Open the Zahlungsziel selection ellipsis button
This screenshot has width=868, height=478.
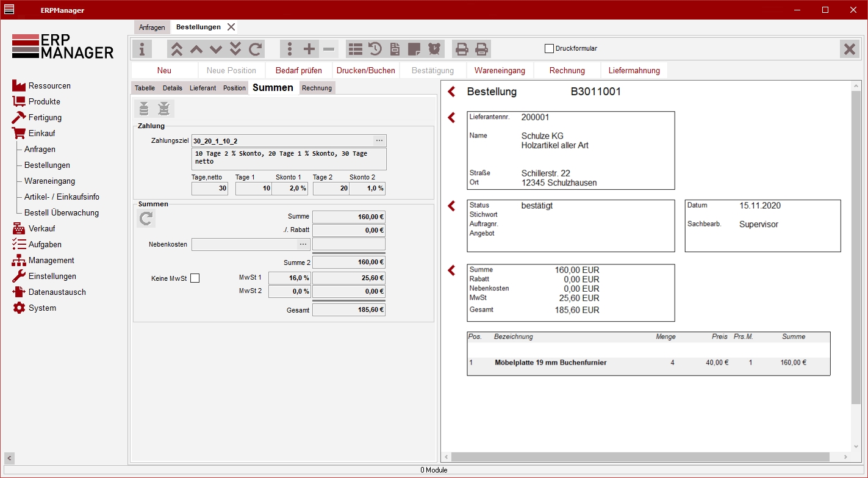pos(379,141)
